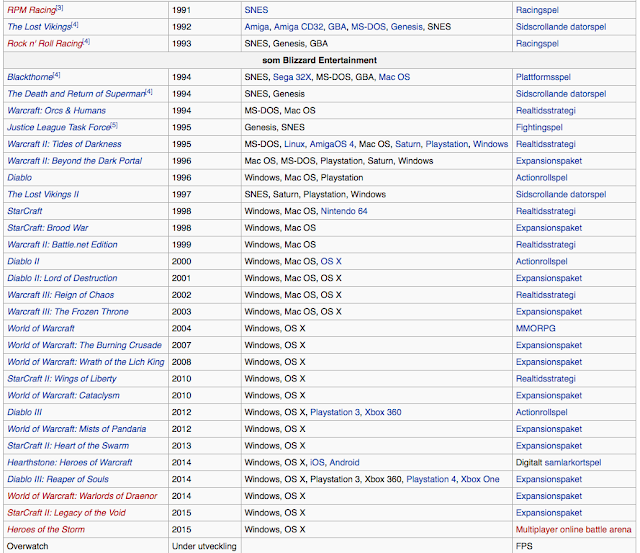Open the Fightingspel genre link

coord(539,127)
